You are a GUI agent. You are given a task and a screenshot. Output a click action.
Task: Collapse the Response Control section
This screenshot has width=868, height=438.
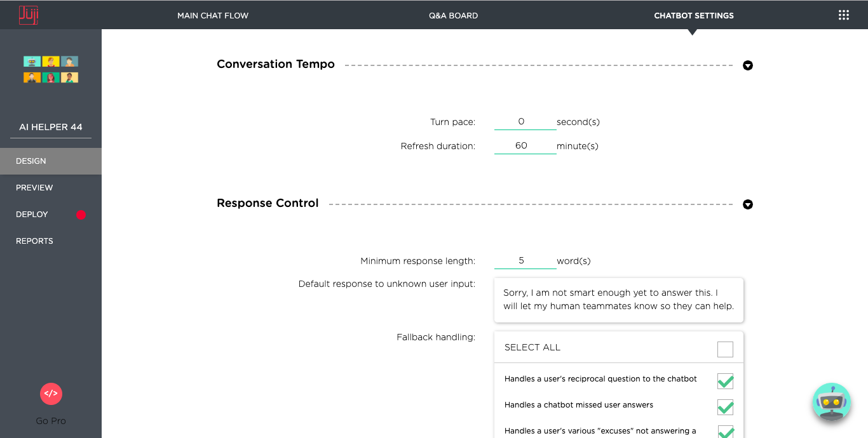pos(748,204)
